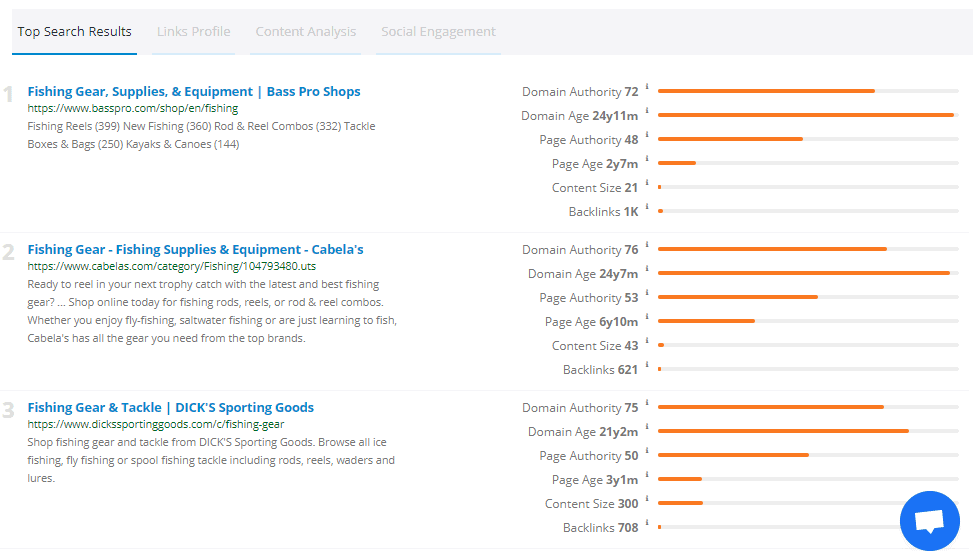
Task: Click info icon beside Page Age 6y10m
Action: (647, 317)
